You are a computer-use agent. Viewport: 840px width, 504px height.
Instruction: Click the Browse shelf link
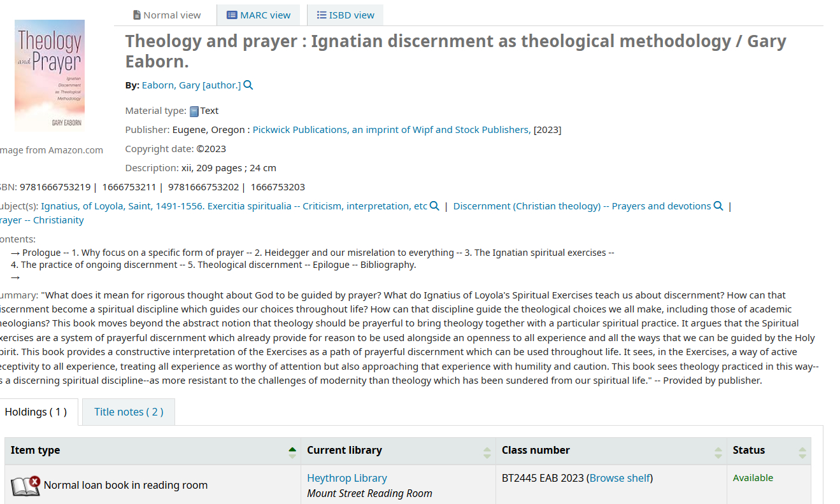click(620, 478)
